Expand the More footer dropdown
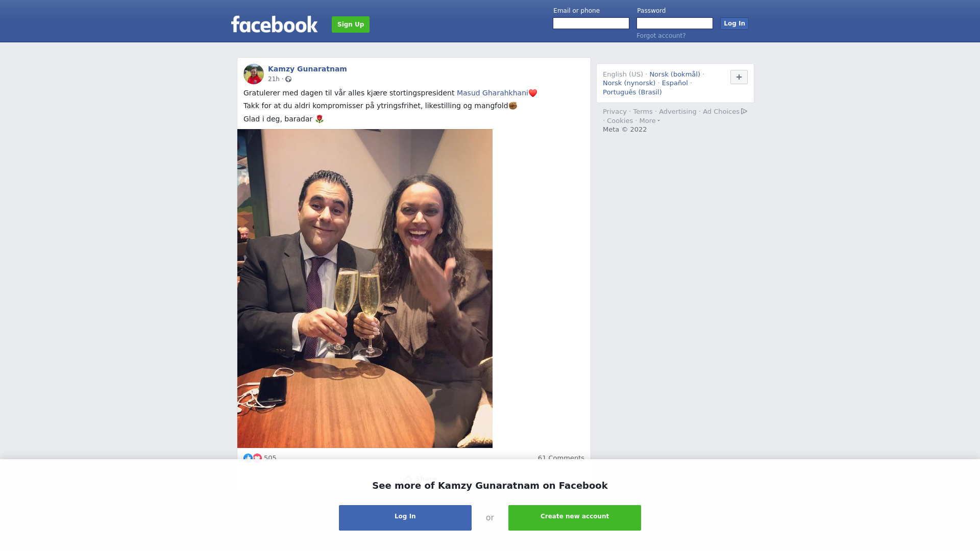 [649, 121]
